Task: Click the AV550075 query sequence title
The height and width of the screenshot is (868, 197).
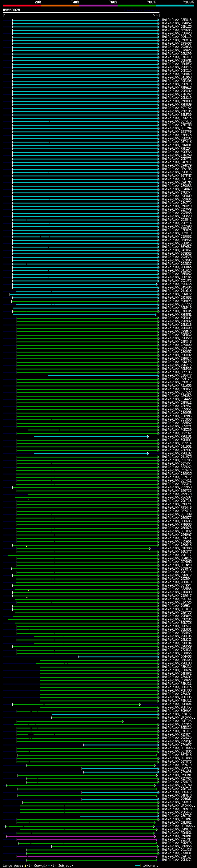Action: point(11,10)
